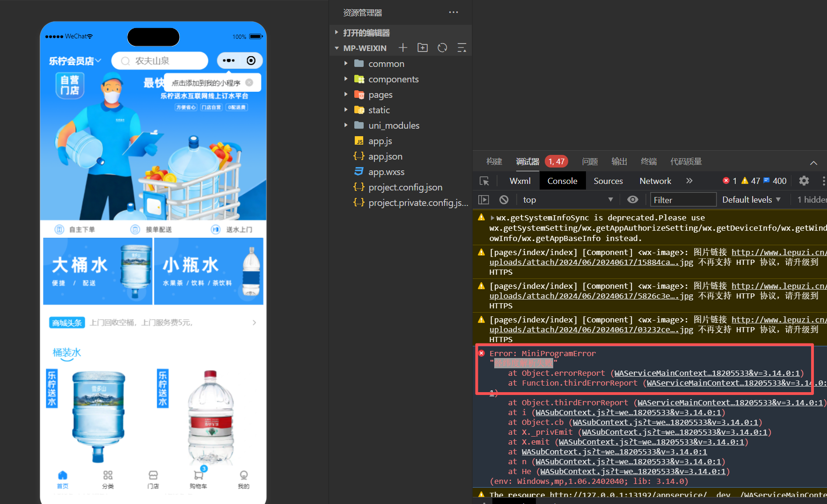The height and width of the screenshot is (504, 827).
Task: Open the Wxml DevTools tab
Action: (520, 181)
